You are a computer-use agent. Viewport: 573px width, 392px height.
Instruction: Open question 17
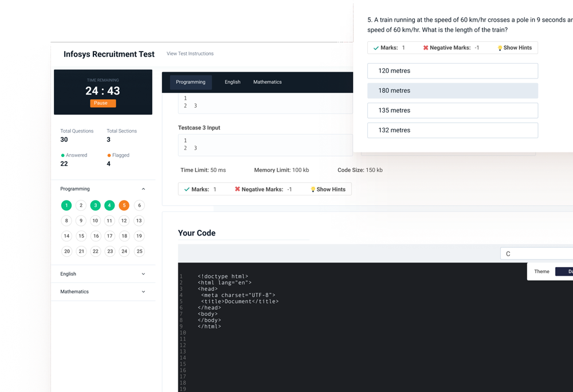tap(109, 236)
